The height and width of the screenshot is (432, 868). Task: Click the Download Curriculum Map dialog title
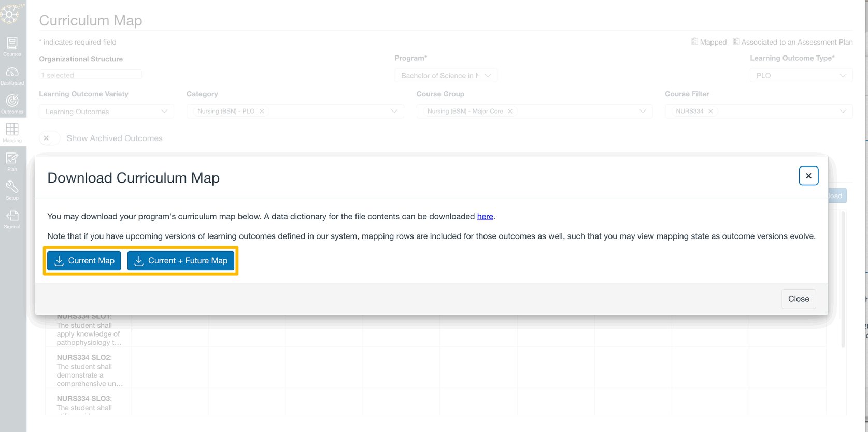coord(134,178)
